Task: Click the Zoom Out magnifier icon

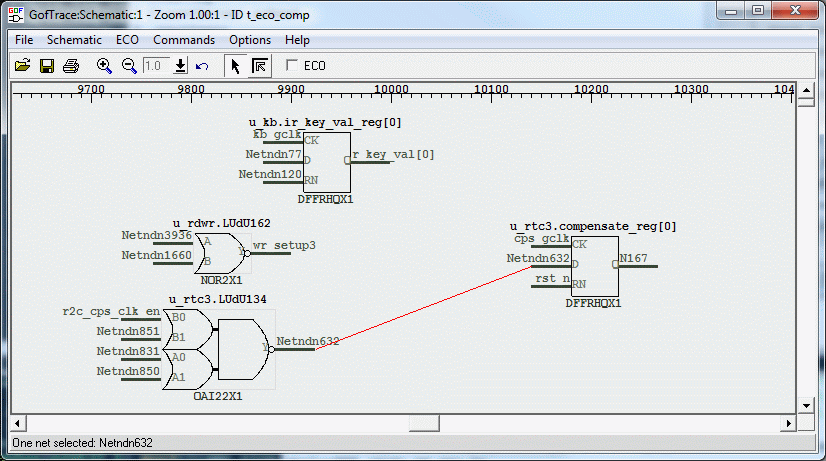Action: click(x=129, y=66)
